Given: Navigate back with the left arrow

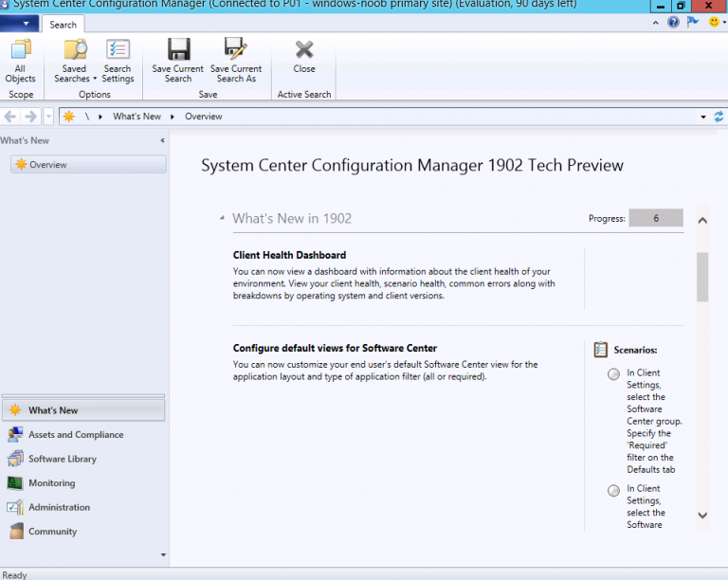Looking at the screenshot, I should (x=10, y=117).
